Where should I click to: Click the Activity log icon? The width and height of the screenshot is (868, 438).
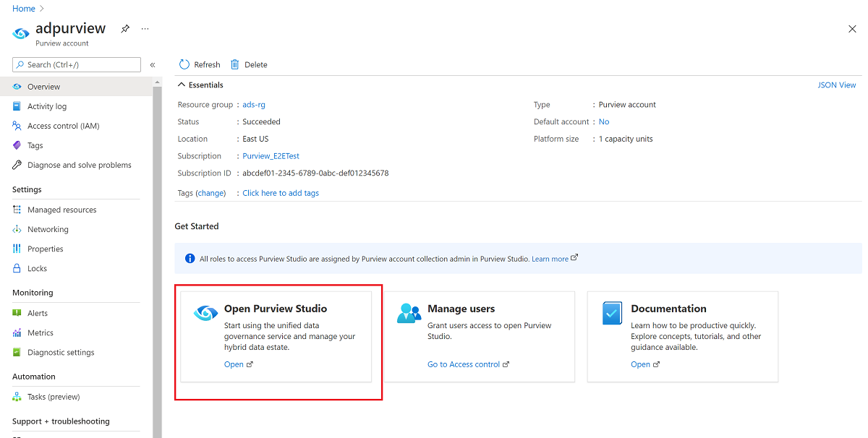point(17,106)
